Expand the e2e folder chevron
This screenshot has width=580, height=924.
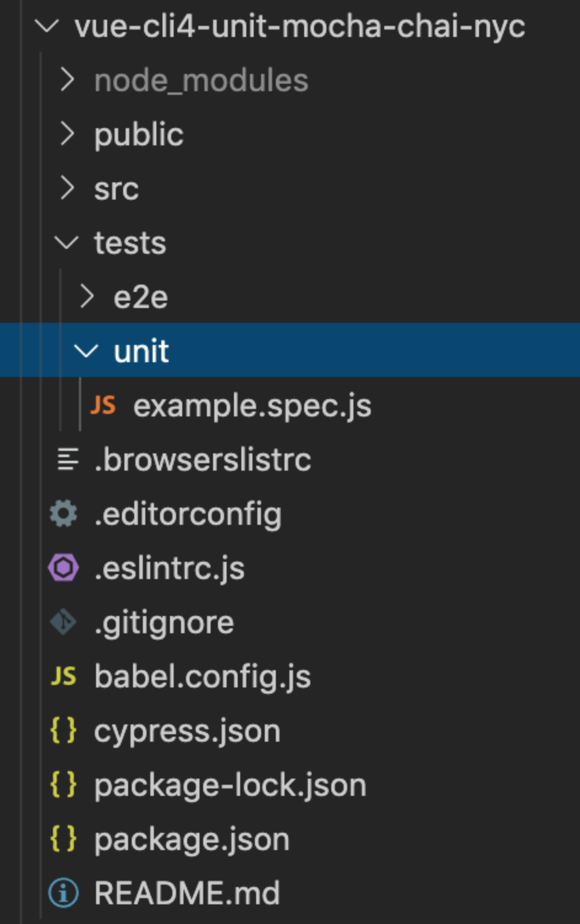[x=87, y=297]
